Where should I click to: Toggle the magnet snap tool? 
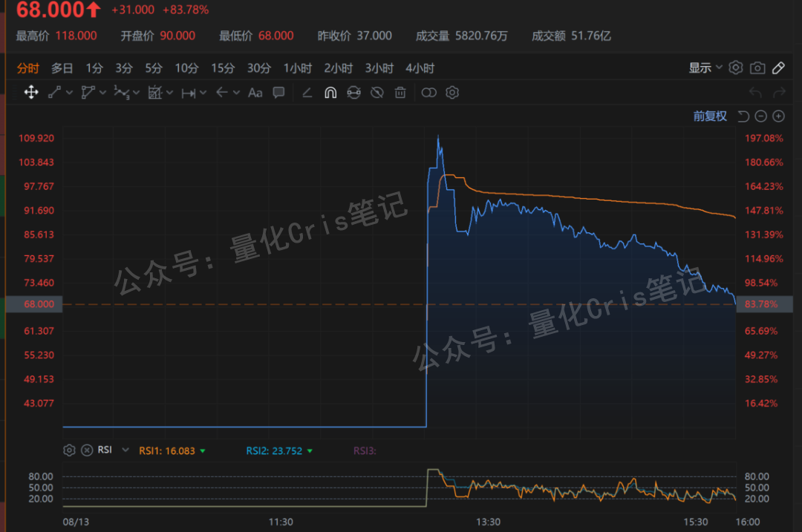330,92
